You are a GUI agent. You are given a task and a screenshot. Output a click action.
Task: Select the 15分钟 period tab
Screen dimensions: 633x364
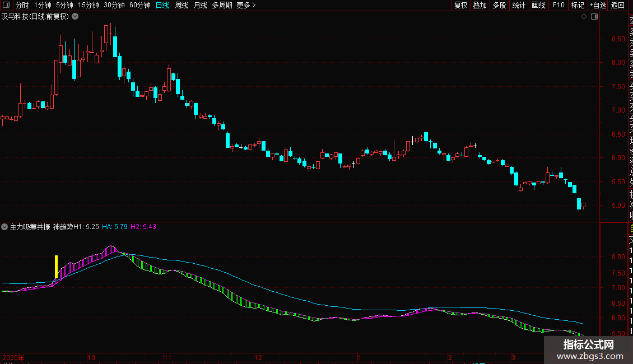pyautogui.click(x=89, y=5)
